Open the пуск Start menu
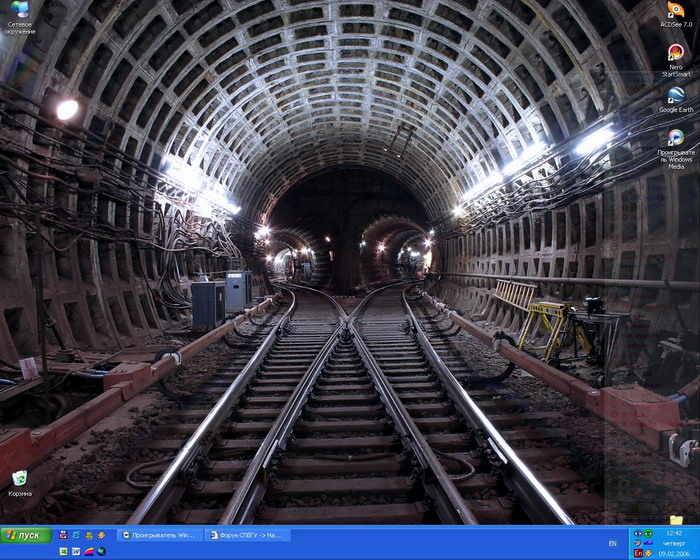 pos(25,535)
